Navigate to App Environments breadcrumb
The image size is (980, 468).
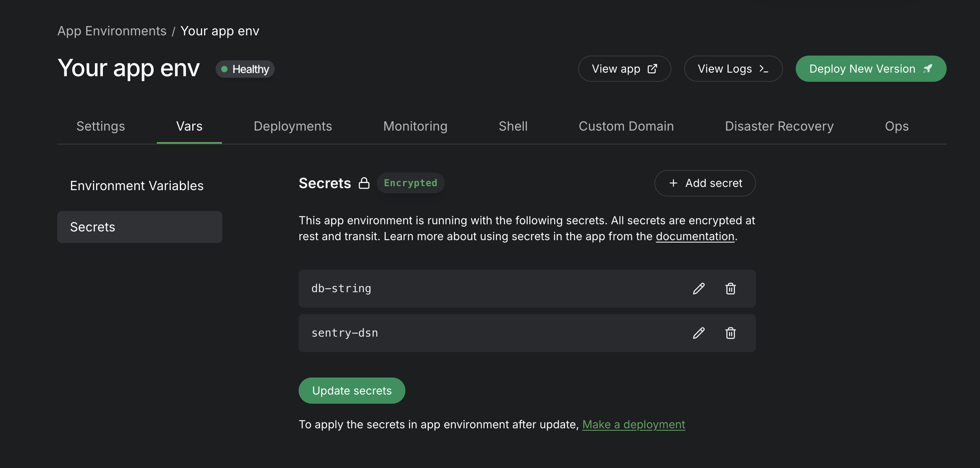pyautogui.click(x=112, y=31)
